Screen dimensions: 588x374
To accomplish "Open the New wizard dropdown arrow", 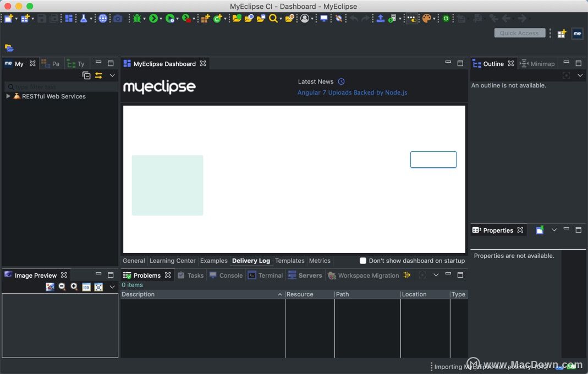I will 16,18.
